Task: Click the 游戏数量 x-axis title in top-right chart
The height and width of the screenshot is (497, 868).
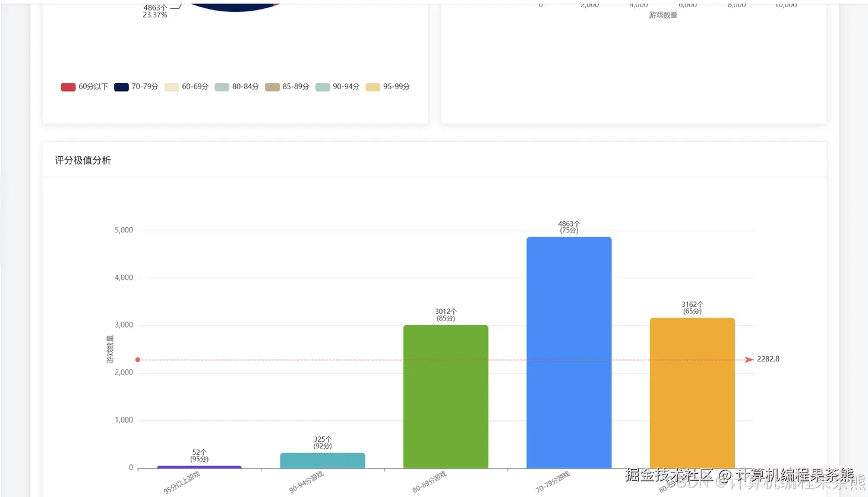Action: pos(663,15)
